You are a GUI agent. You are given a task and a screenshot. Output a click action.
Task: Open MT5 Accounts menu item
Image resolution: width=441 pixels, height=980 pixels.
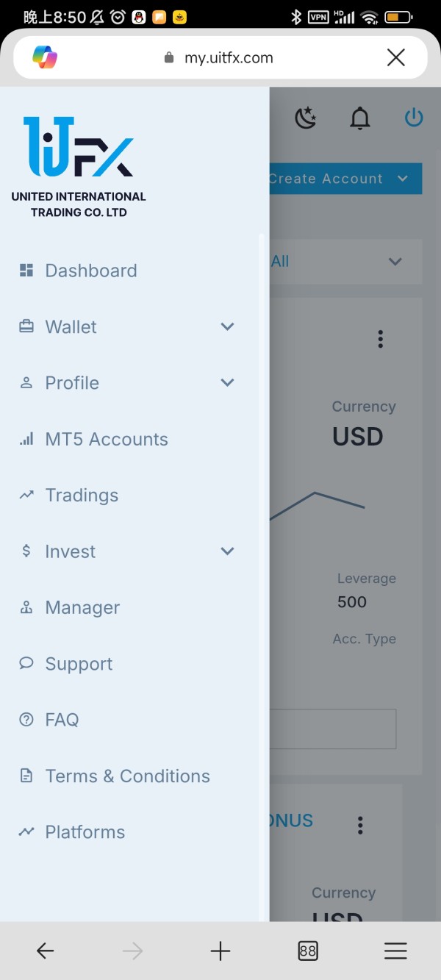[107, 439]
